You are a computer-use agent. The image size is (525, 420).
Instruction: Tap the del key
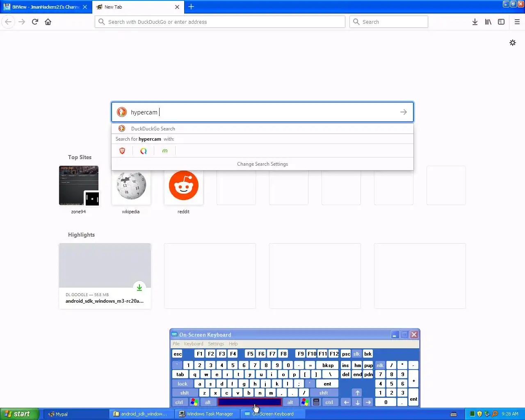point(346,374)
